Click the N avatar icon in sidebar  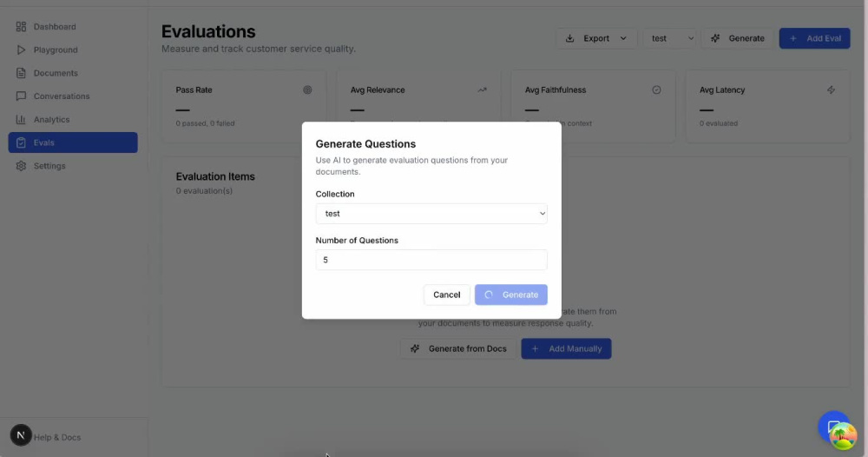tap(21, 435)
